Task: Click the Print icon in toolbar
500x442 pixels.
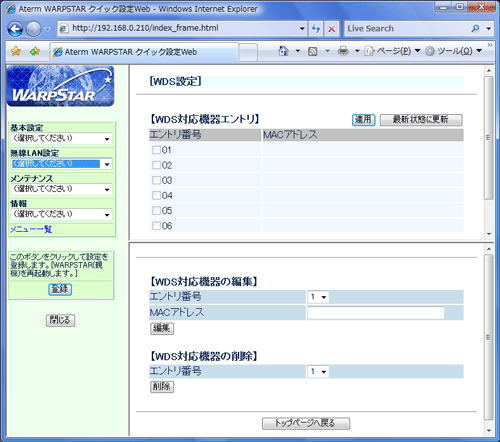Action: (x=343, y=51)
